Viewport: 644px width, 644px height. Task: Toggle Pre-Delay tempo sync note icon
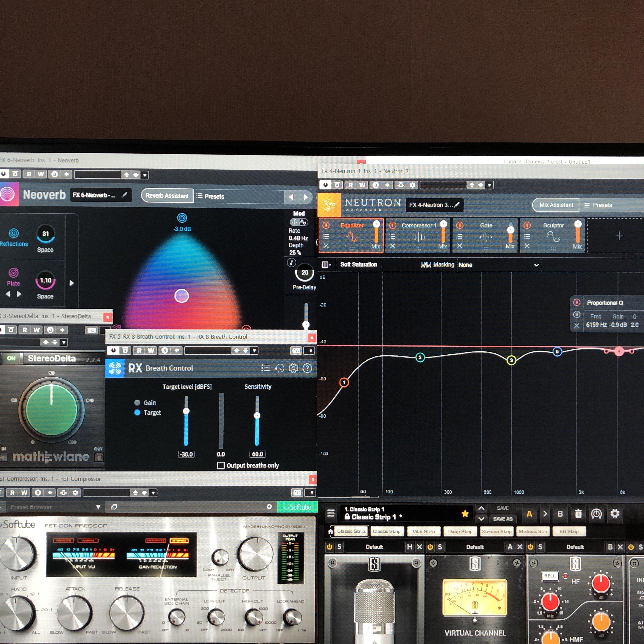click(292, 262)
